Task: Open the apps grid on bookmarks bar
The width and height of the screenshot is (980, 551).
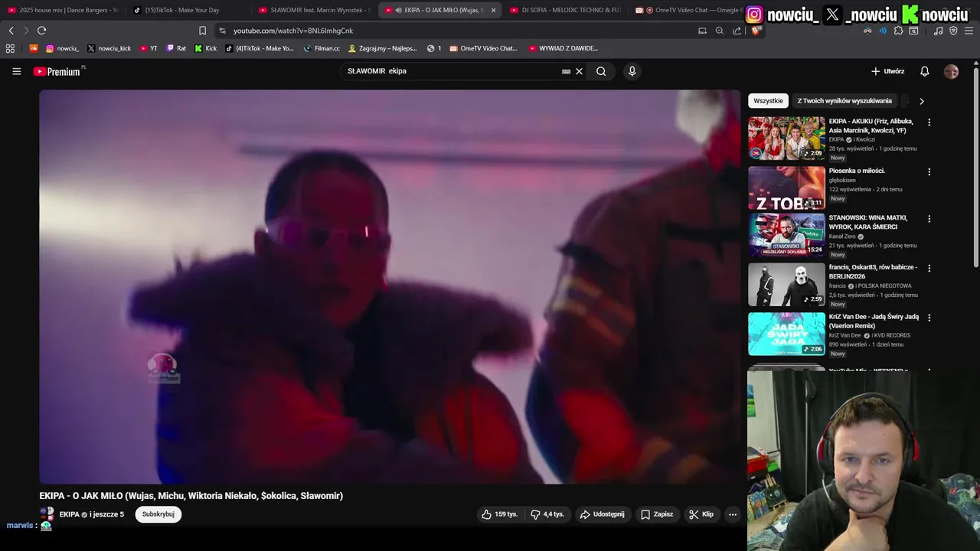Action: tap(10, 48)
